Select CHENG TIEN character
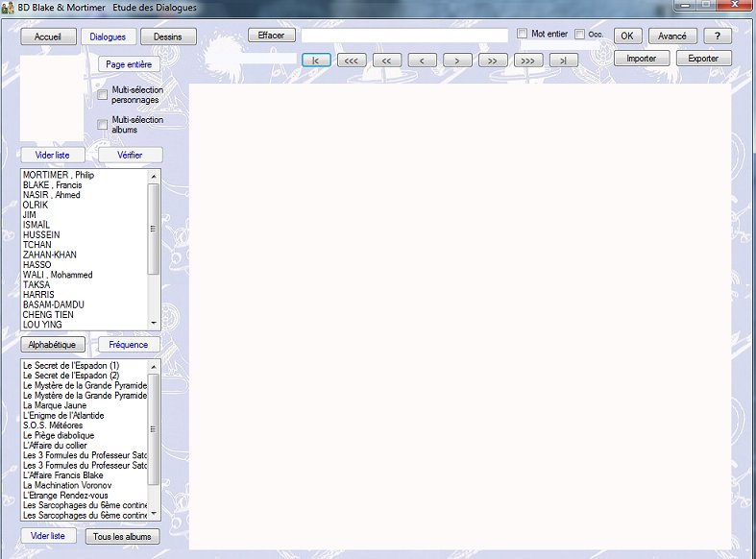 click(x=85, y=315)
